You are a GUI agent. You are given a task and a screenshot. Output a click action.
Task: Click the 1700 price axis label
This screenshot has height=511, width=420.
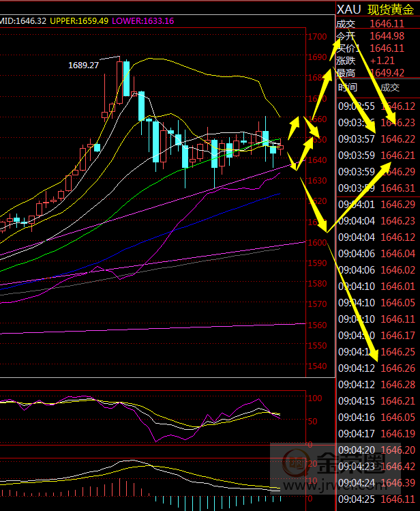(316, 37)
